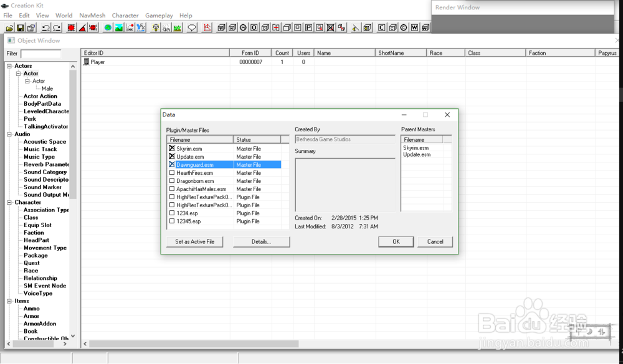Click the Set as Active File button

194,242
